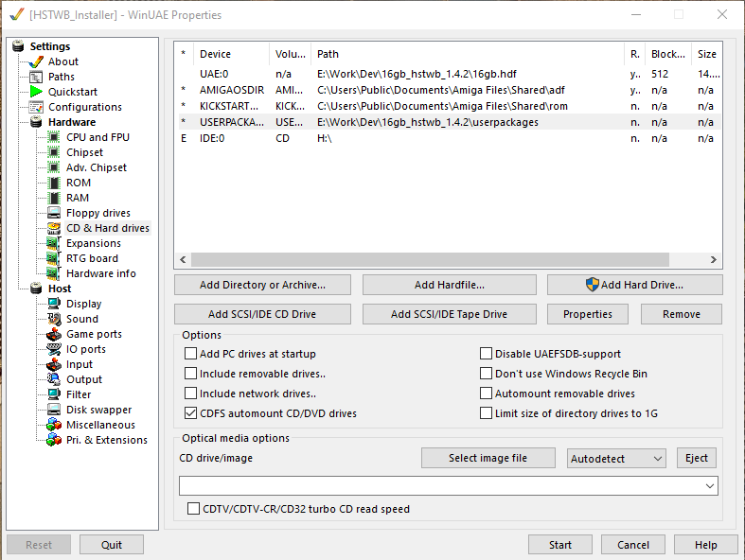Click the ROM chip icon
The image size is (745, 560).
coord(54,183)
